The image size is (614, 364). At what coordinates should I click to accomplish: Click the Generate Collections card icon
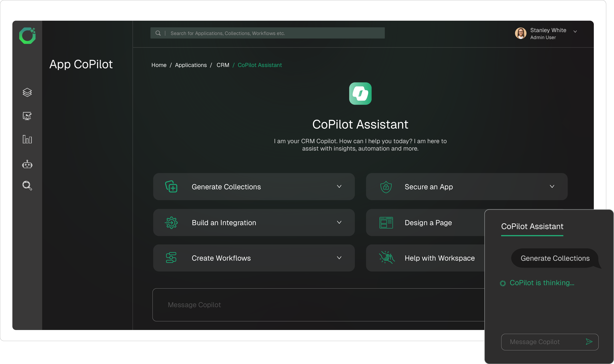tap(171, 186)
